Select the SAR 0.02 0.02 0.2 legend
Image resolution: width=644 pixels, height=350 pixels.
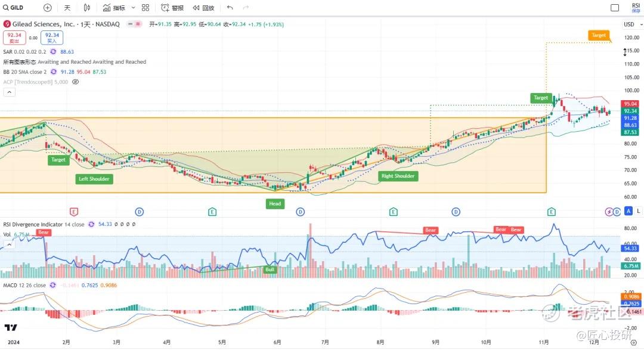pos(24,52)
